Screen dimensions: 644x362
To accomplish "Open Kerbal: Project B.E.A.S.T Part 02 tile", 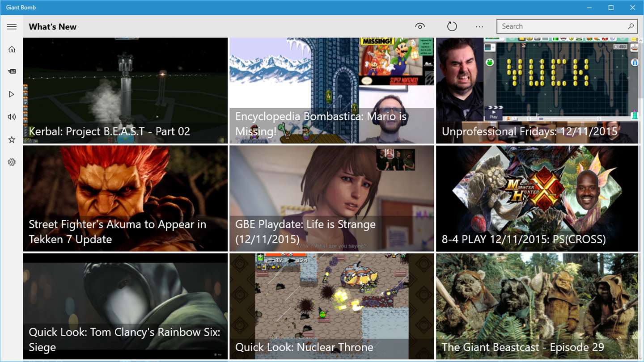I will point(126,91).
